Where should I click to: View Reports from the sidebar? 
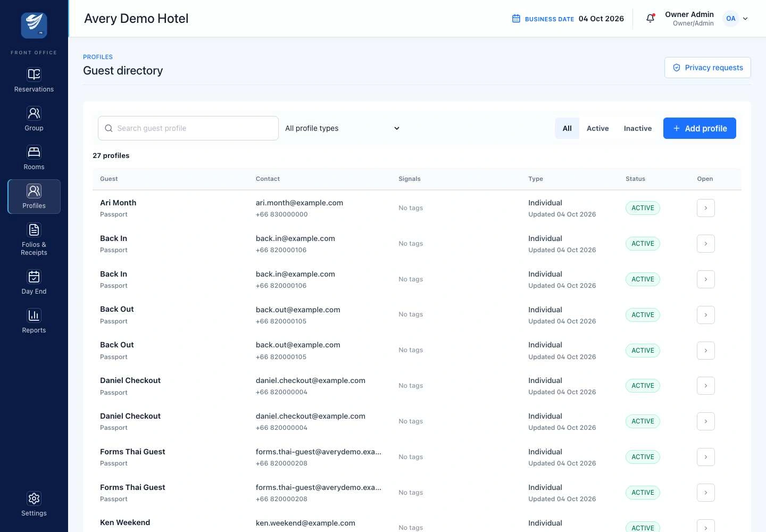(x=34, y=322)
